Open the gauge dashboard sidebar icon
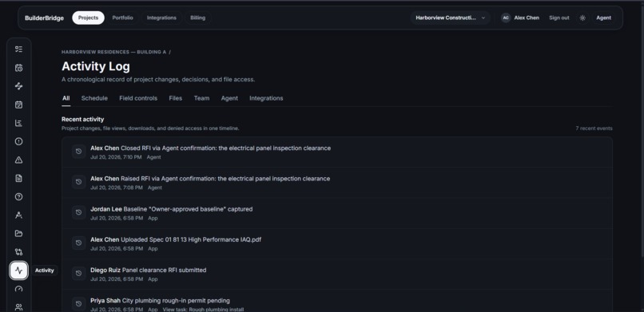Image resolution: width=644 pixels, height=312 pixels. [x=18, y=289]
